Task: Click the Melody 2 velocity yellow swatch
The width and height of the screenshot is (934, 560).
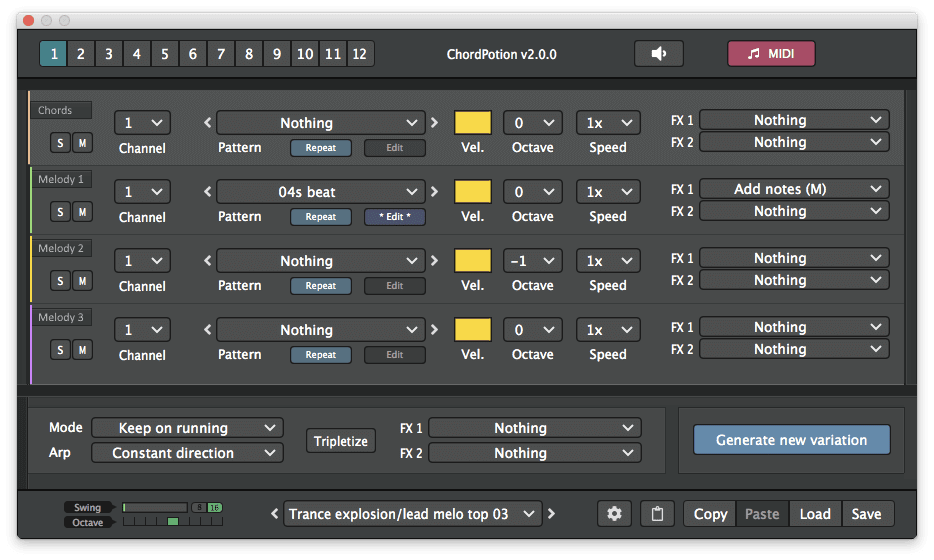Action: pos(473,261)
